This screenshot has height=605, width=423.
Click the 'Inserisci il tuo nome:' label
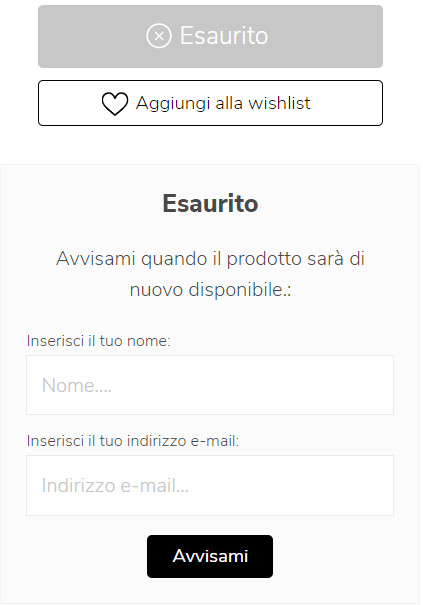tap(98, 341)
